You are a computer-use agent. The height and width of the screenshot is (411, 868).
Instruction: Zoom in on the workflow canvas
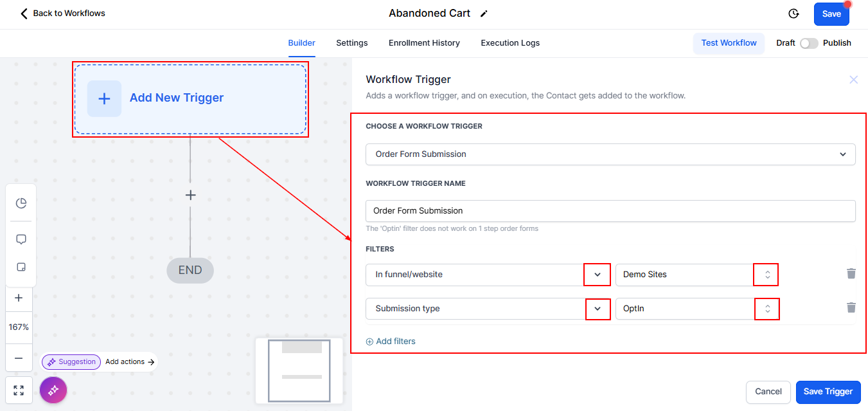point(19,298)
